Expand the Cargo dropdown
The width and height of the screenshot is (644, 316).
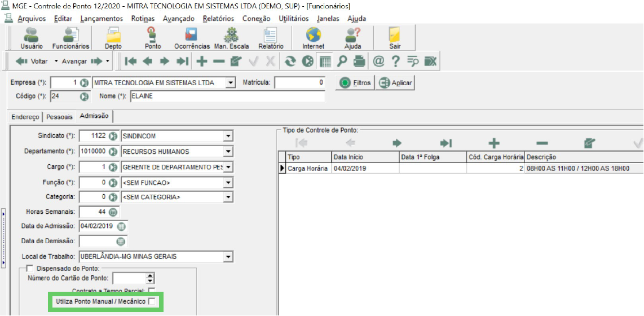[x=229, y=167]
